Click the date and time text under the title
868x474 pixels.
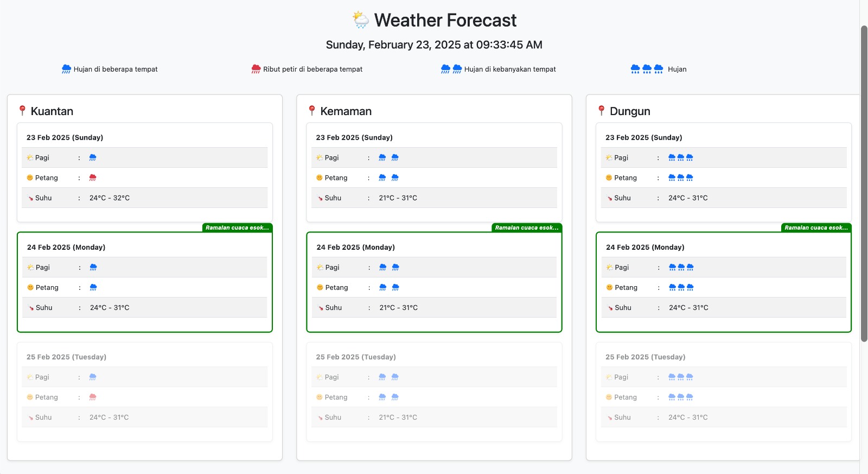434,45
